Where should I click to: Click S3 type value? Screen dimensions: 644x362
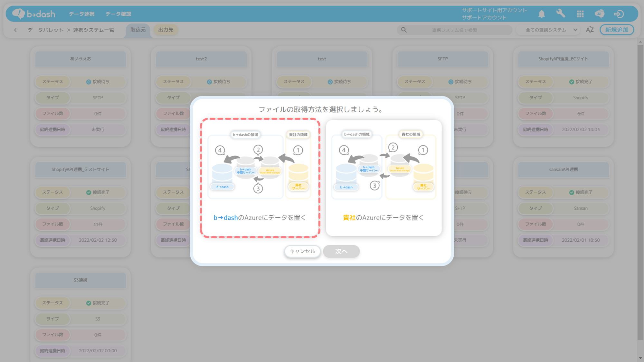pos(98,319)
